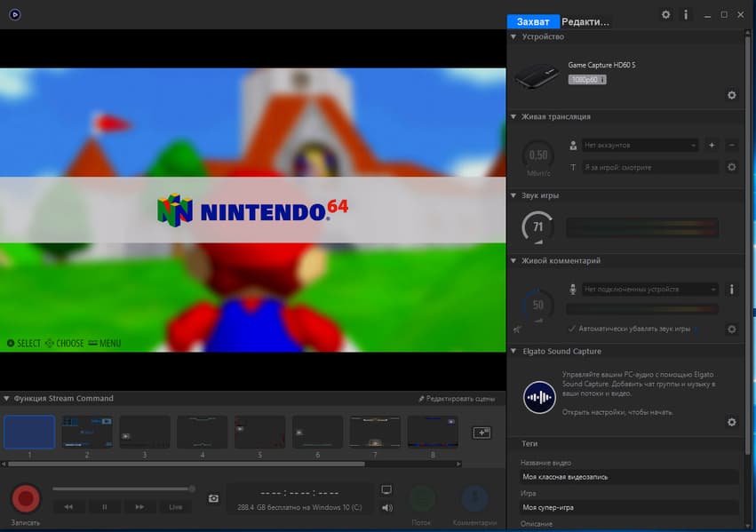Click the Elgato Sound Capture waveform icon
This screenshot has width=756, height=532.
click(539, 397)
